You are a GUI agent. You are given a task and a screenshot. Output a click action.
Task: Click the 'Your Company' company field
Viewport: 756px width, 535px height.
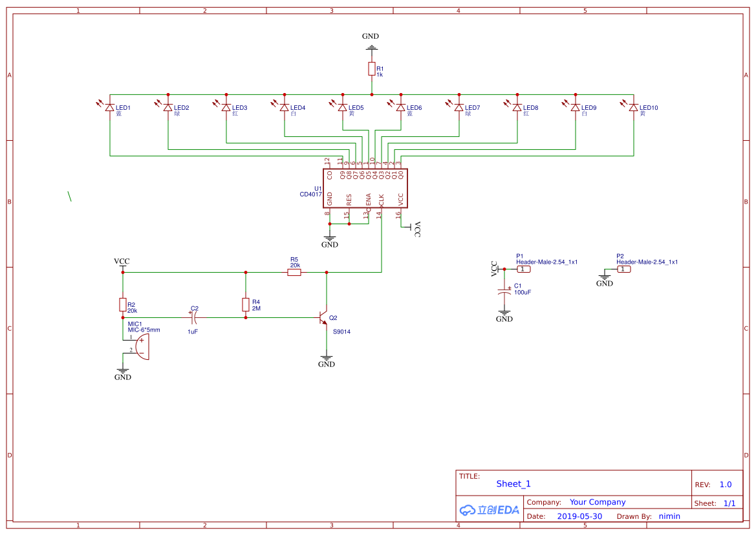coord(598,502)
